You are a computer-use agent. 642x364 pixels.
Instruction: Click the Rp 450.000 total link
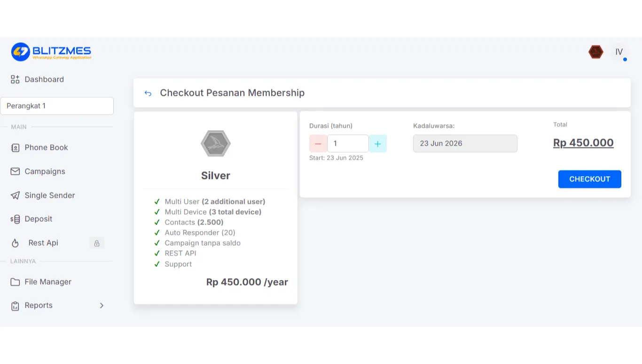[583, 143]
